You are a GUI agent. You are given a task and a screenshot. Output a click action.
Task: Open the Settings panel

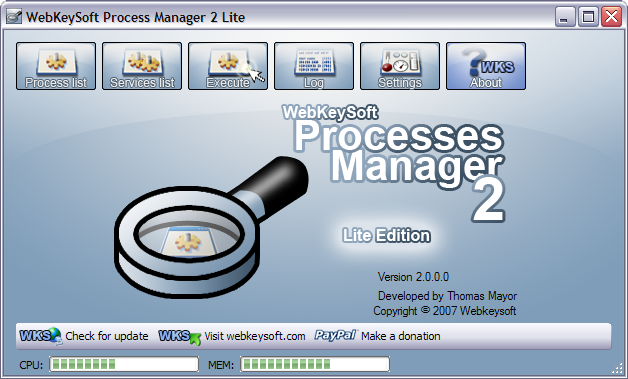tap(400, 66)
